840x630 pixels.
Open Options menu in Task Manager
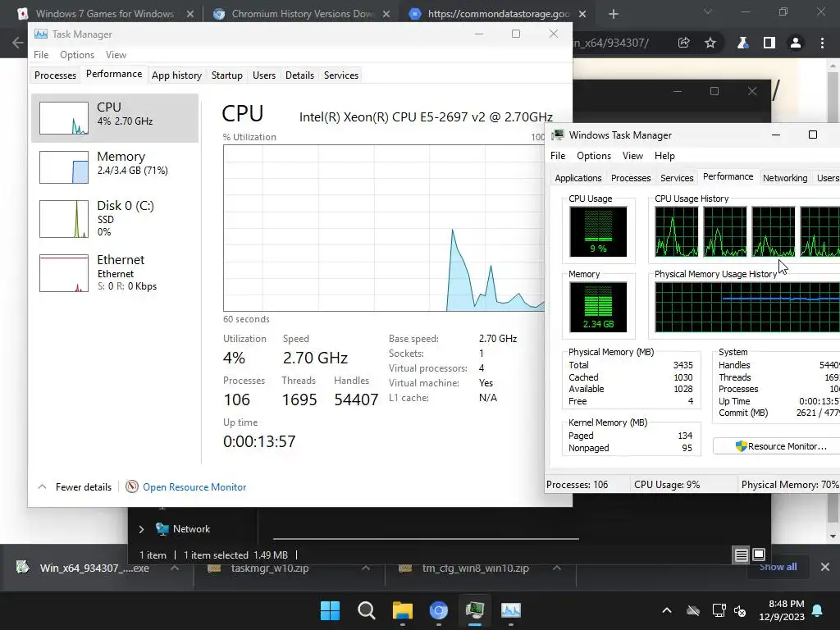click(76, 55)
